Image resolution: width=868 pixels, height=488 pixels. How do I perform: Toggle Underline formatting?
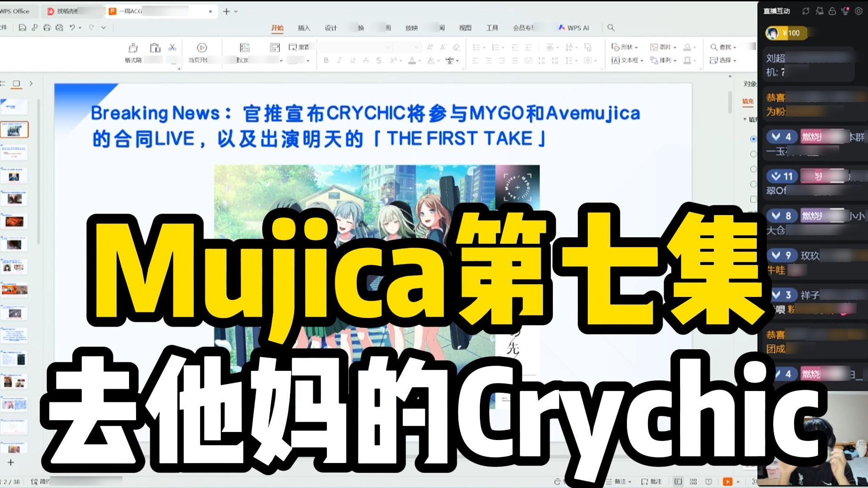pos(352,61)
